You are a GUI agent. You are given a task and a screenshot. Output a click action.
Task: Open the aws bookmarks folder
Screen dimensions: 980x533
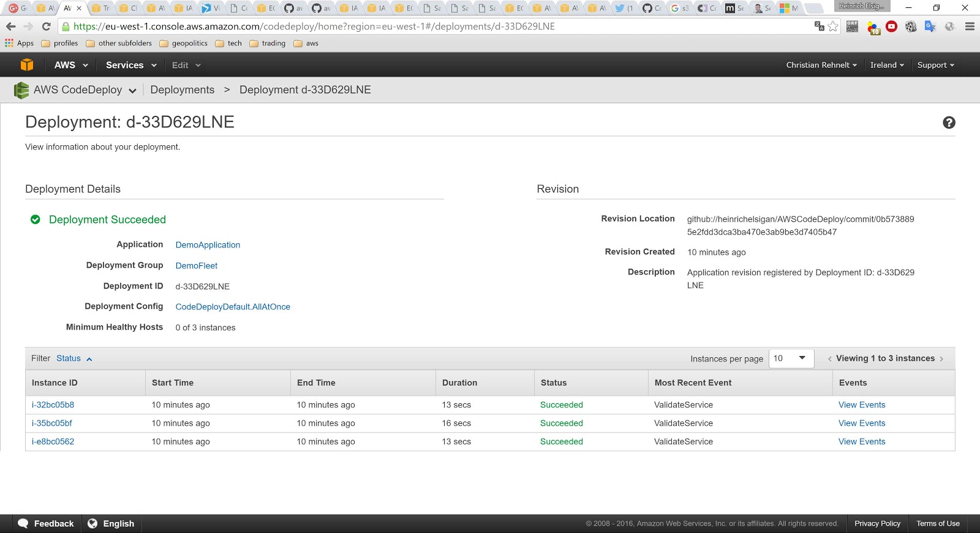306,43
